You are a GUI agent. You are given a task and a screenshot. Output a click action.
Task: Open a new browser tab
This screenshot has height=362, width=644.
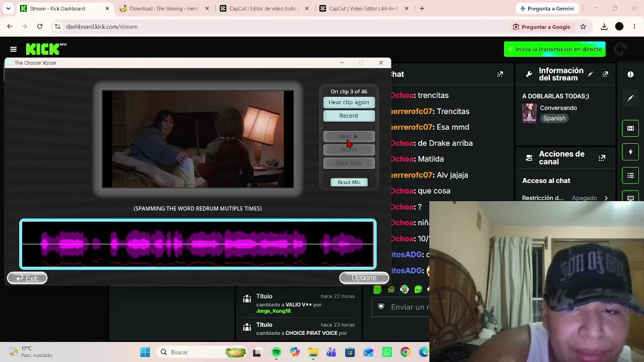pos(422,9)
